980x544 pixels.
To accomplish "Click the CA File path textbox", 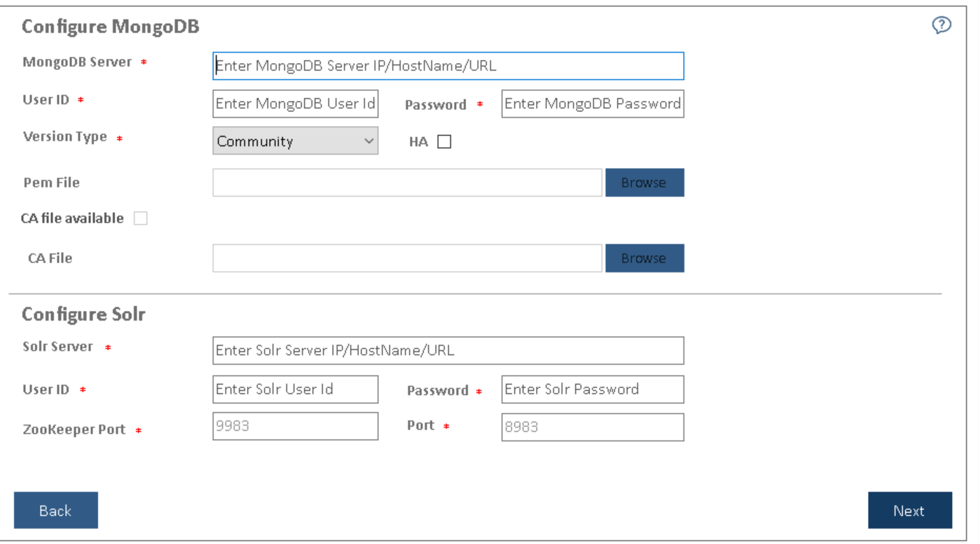I will point(407,258).
